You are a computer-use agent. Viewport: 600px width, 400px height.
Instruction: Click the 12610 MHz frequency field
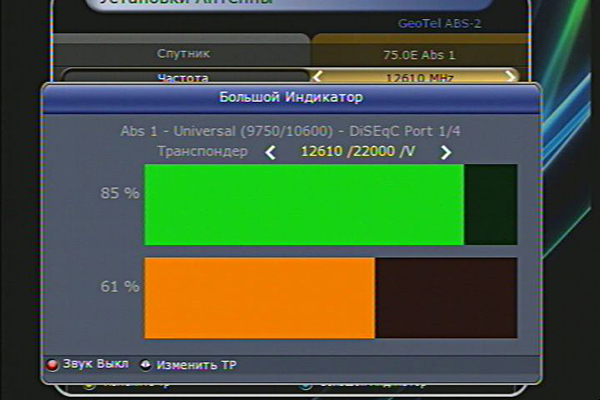tap(418, 76)
